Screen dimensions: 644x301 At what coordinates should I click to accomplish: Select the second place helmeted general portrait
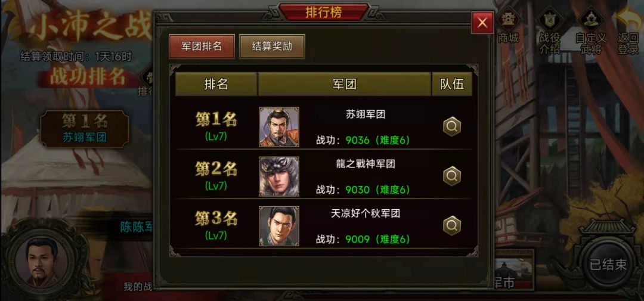[x=279, y=176]
